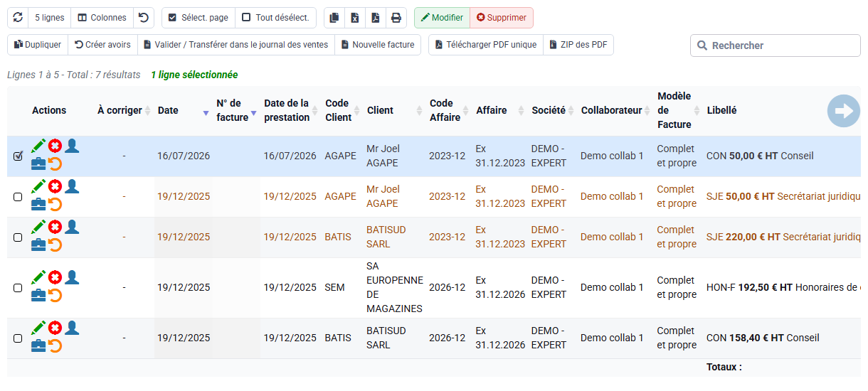The image size is (868, 391).
Task: Click the blue right-arrow circle on the table header
Action: pos(844,111)
